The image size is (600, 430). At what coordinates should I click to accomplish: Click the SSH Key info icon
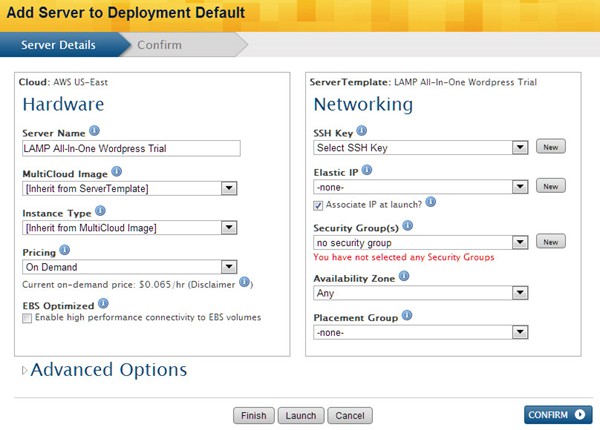[x=361, y=131]
